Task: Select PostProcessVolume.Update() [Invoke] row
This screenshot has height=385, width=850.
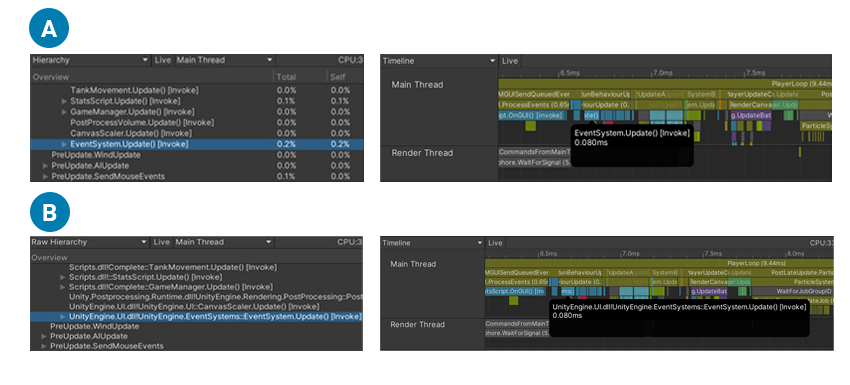Action: point(197,123)
